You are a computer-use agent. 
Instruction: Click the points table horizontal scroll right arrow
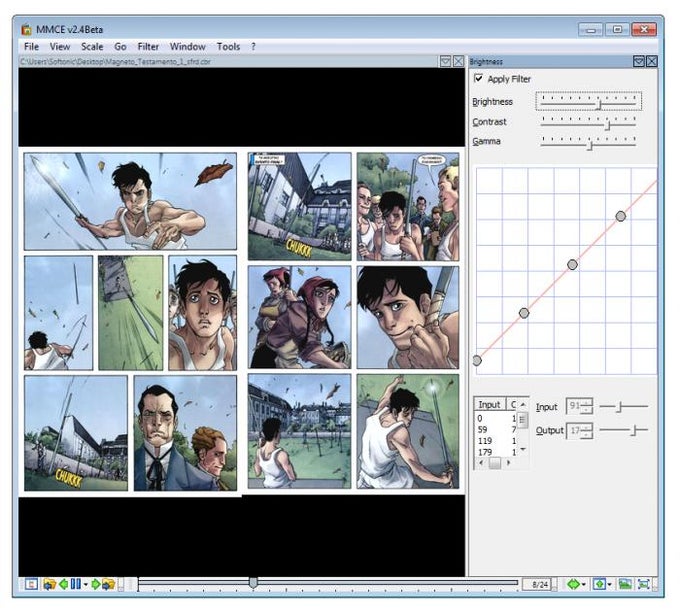pyautogui.click(x=509, y=463)
